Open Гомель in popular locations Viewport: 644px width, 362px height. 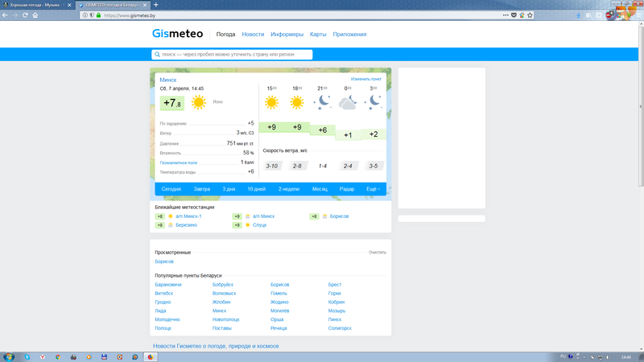pyautogui.click(x=279, y=294)
